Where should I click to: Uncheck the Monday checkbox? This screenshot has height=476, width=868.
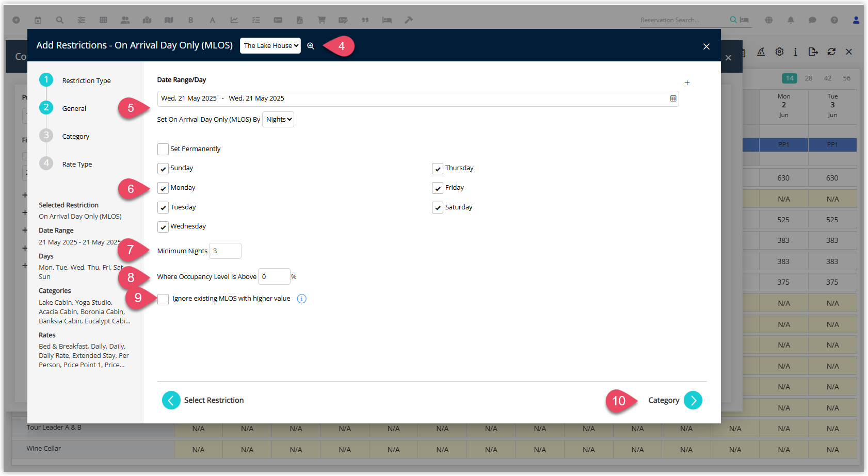click(163, 188)
